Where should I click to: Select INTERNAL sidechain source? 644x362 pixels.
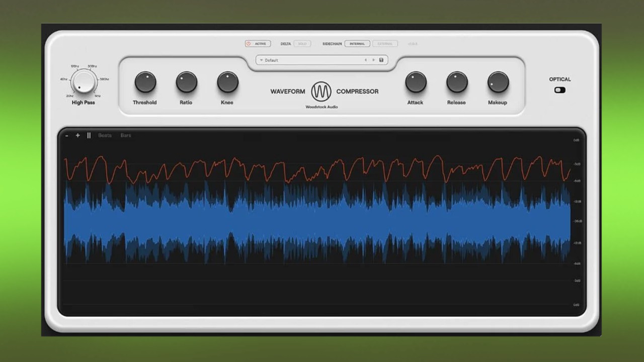pyautogui.click(x=357, y=43)
